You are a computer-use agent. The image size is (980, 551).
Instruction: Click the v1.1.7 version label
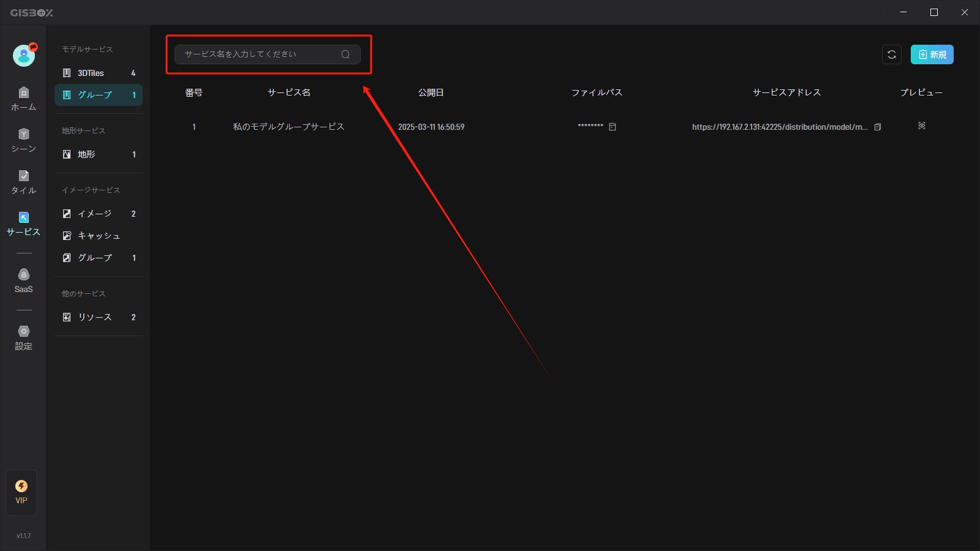23,536
